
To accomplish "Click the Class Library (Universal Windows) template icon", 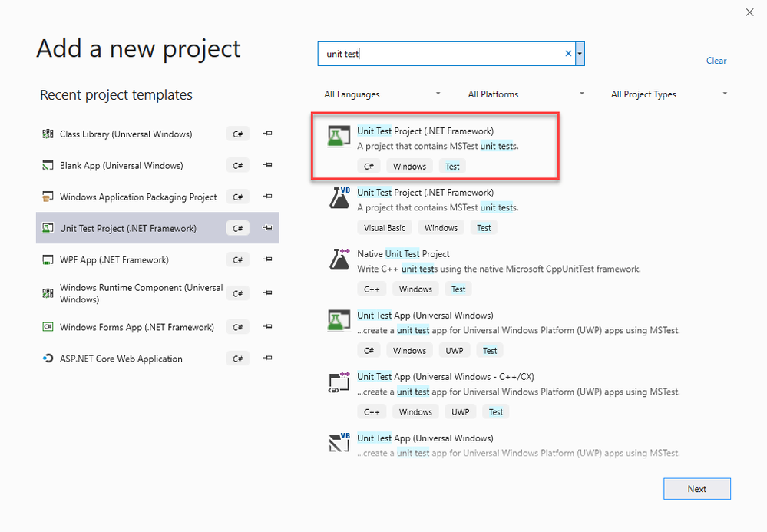I will 48,134.
